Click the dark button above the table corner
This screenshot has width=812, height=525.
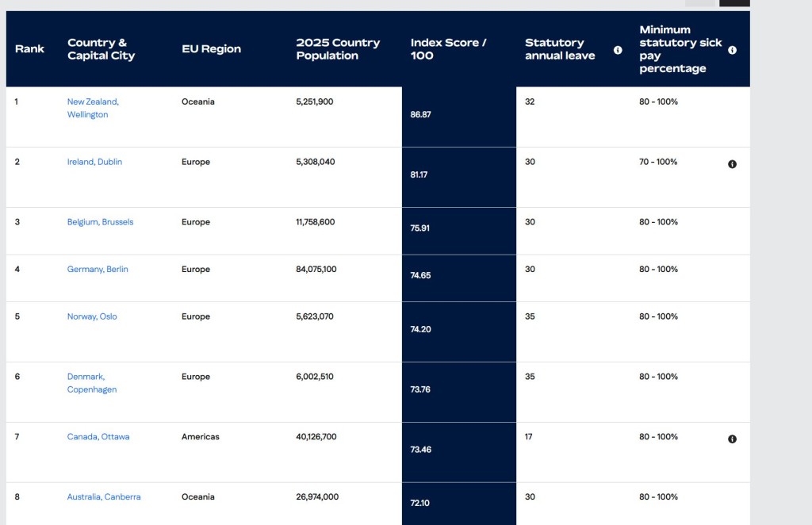click(734, 3)
